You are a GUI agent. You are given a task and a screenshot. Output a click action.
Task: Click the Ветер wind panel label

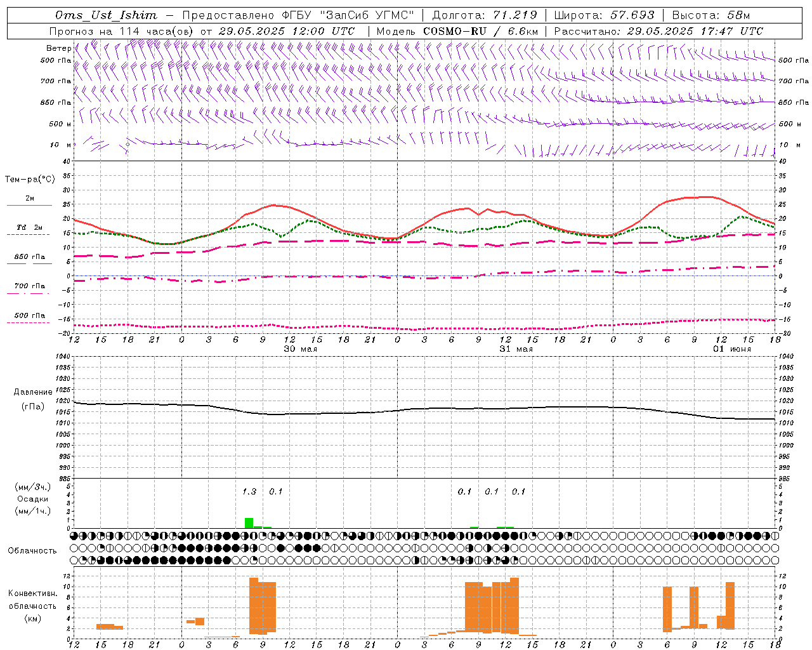58,48
